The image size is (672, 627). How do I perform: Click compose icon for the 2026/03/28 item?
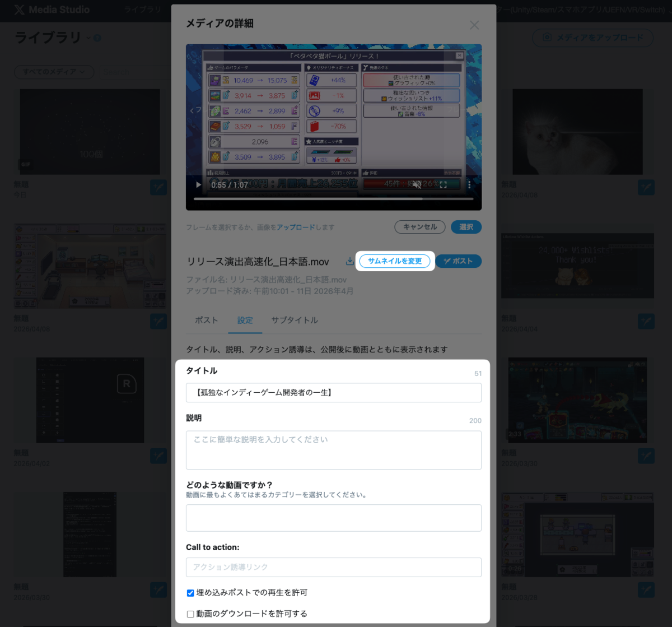click(x=646, y=589)
